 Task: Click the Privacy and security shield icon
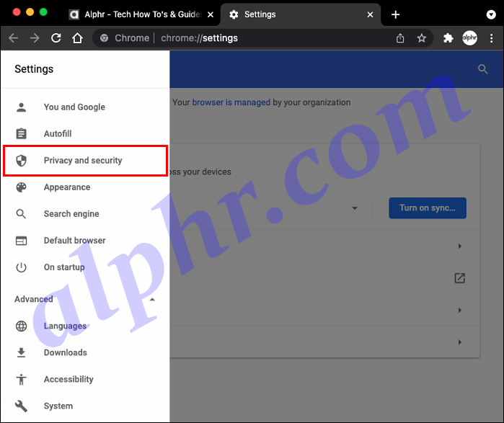point(21,160)
